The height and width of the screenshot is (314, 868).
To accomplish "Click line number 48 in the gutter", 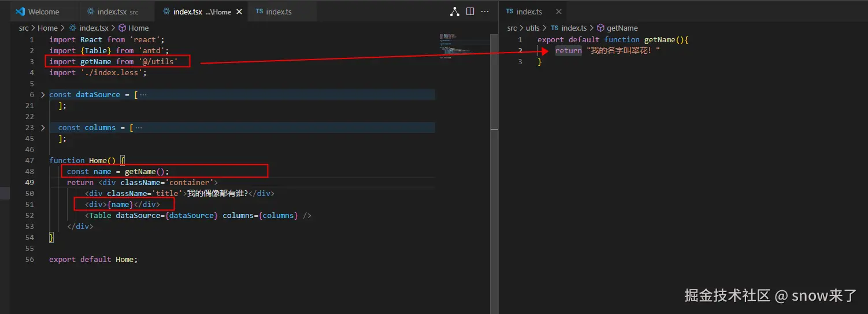I will (x=29, y=172).
